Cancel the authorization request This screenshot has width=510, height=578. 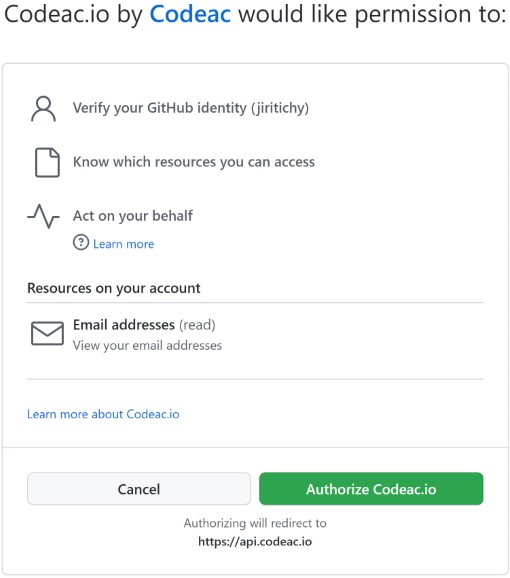139,489
